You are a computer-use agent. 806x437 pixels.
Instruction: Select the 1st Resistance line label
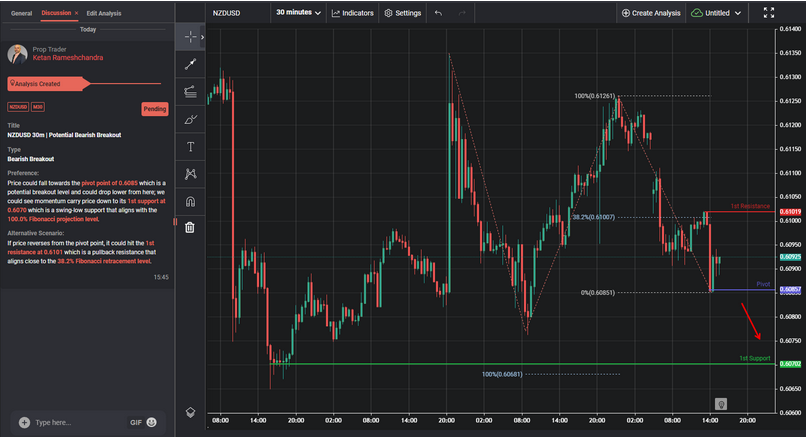point(750,206)
